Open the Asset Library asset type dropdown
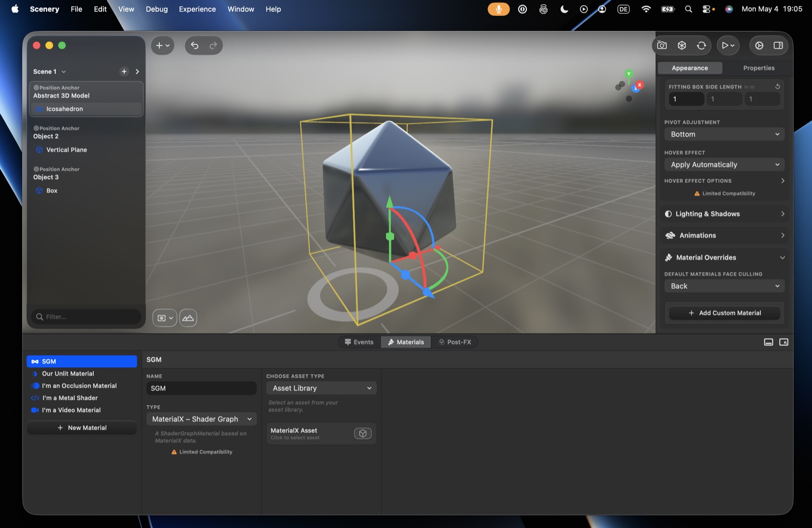Image resolution: width=812 pixels, height=528 pixels. coord(321,388)
